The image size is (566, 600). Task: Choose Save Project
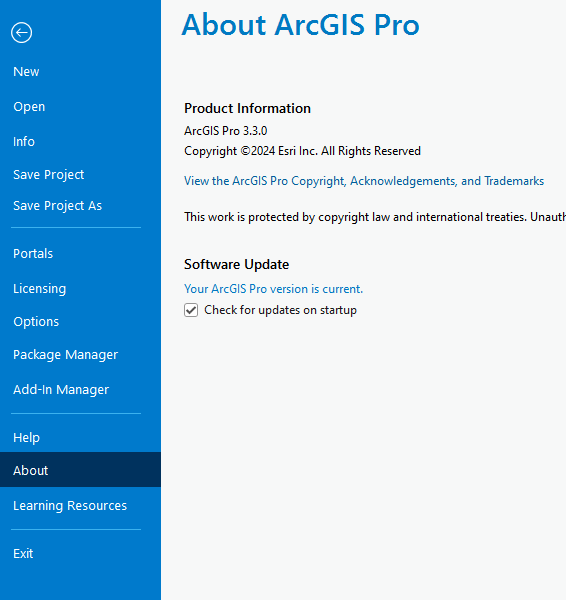[x=49, y=174]
